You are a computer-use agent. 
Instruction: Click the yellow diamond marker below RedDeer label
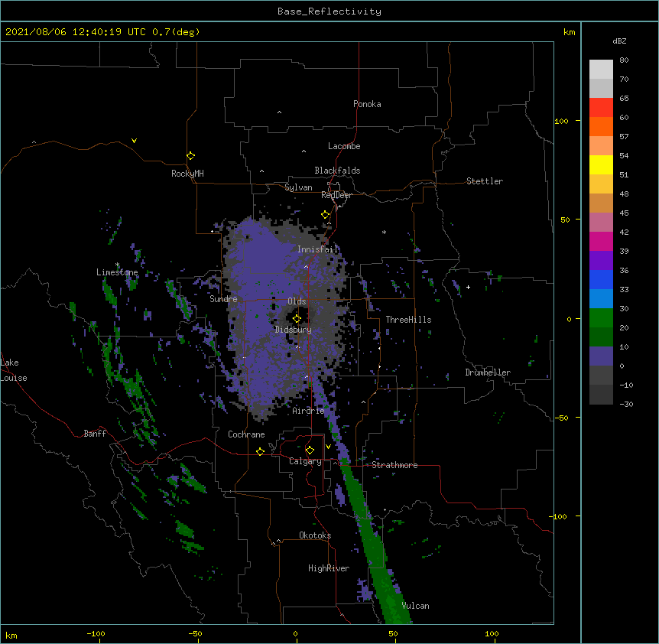(326, 215)
